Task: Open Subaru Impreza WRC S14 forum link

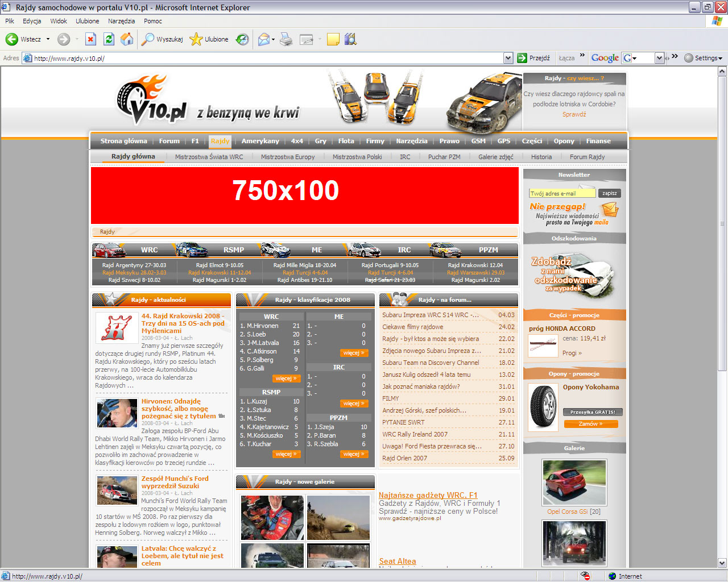Action: (430, 315)
